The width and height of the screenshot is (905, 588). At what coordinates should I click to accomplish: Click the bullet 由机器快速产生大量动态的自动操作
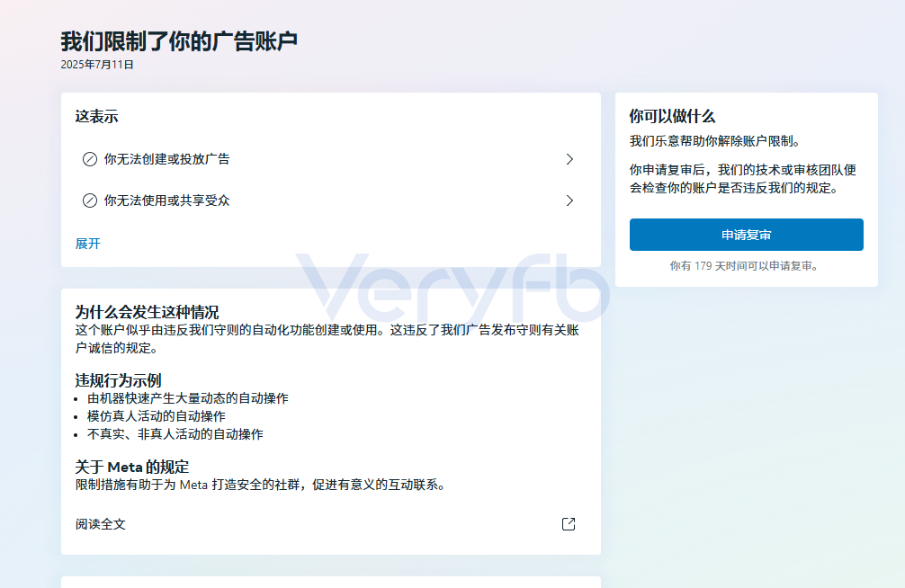[x=188, y=398]
